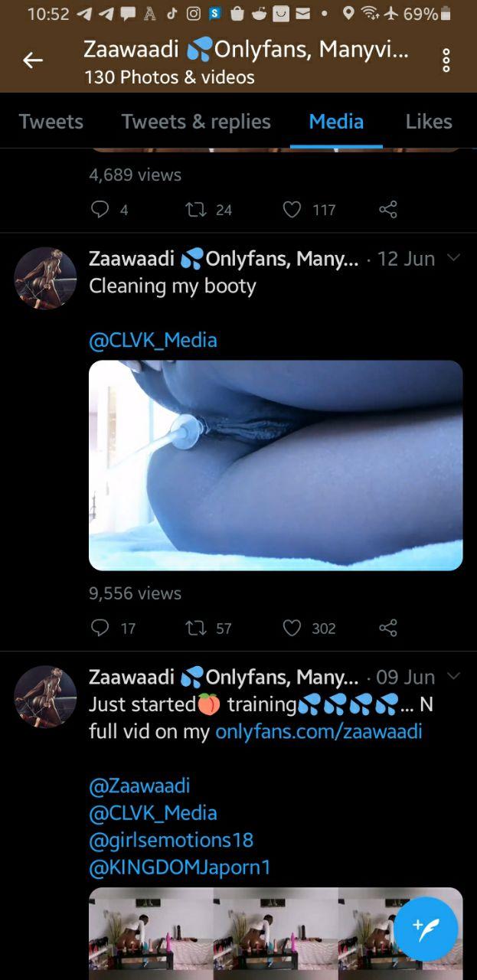This screenshot has width=477, height=980.
Task: Tap the compose new tweet button
Action: coord(426,929)
